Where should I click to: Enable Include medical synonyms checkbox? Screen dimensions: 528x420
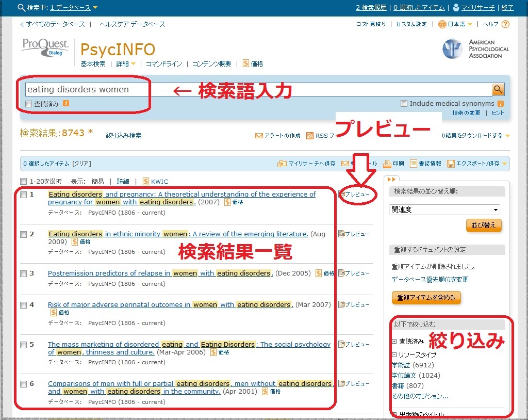pos(404,104)
